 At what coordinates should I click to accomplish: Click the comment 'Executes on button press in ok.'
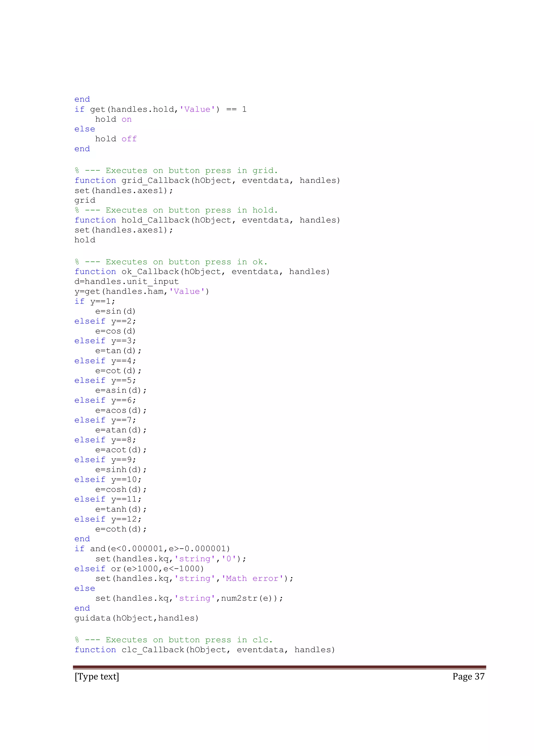tap(171, 262)
